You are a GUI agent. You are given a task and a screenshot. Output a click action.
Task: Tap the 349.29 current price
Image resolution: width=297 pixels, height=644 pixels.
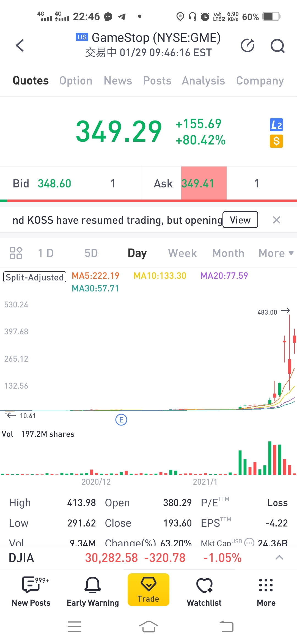pos(119,131)
